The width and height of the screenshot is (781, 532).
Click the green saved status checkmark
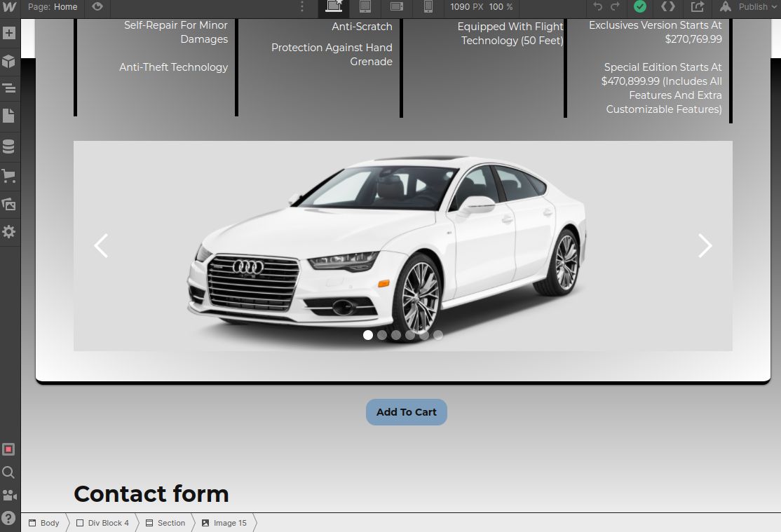pyautogui.click(x=640, y=6)
